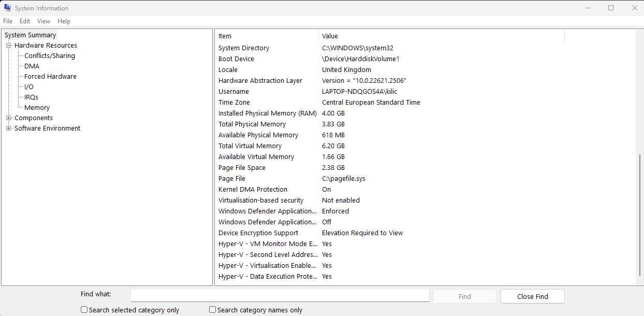Select the Locale row
Viewport: 644px width, 316px height.
coord(389,70)
